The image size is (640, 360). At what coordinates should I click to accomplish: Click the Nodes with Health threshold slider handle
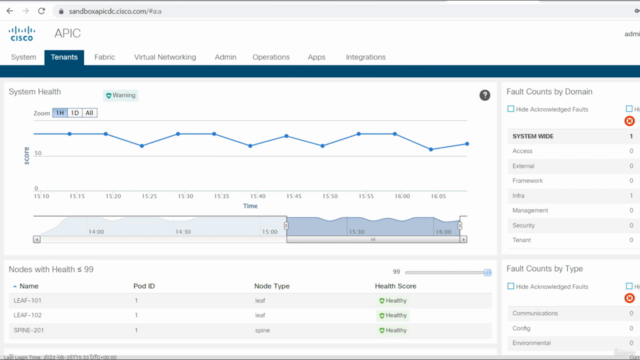[487, 272]
